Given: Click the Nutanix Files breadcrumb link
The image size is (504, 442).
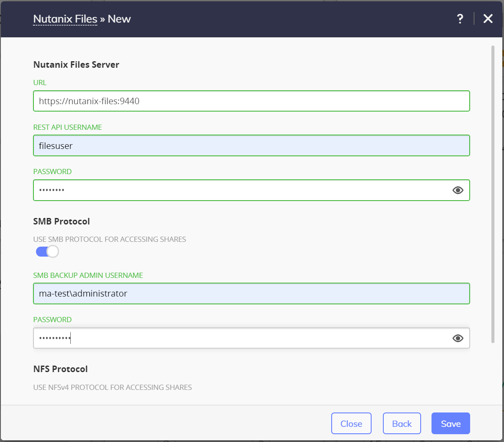Looking at the screenshot, I should [x=65, y=19].
